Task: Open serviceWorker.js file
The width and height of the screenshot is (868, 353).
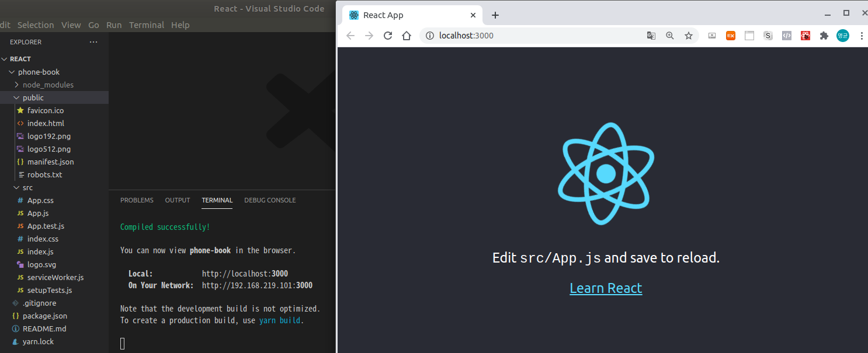Action: point(54,277)
